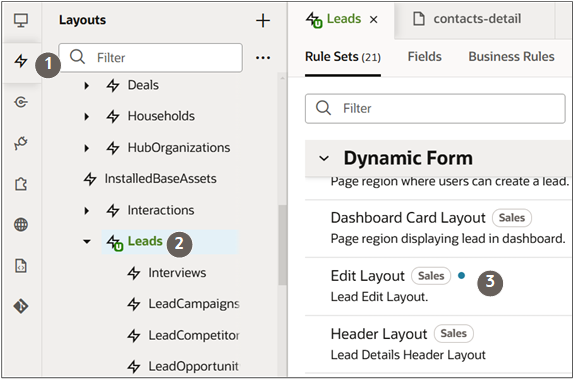Click the plus icon to add layout
Image resolution: width=574 pixels, height=379 pixels.
[x=263, y=21]
